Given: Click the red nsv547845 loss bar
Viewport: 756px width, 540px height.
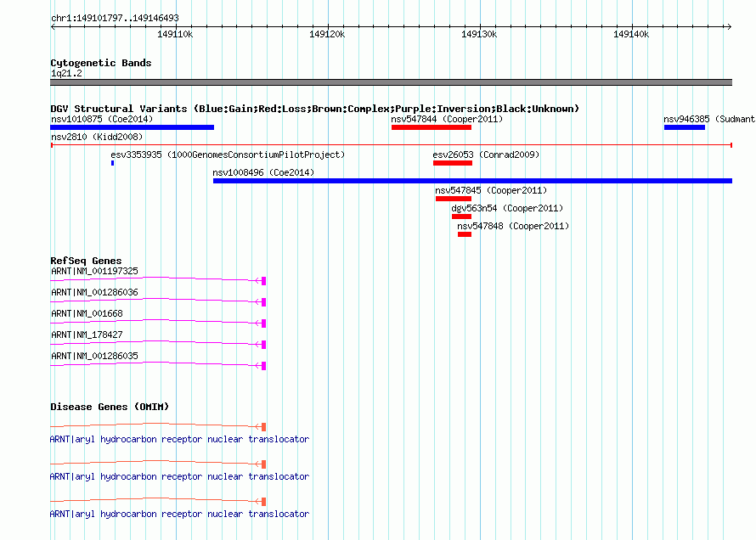Looking at the screenshot, I should (454, 199).
